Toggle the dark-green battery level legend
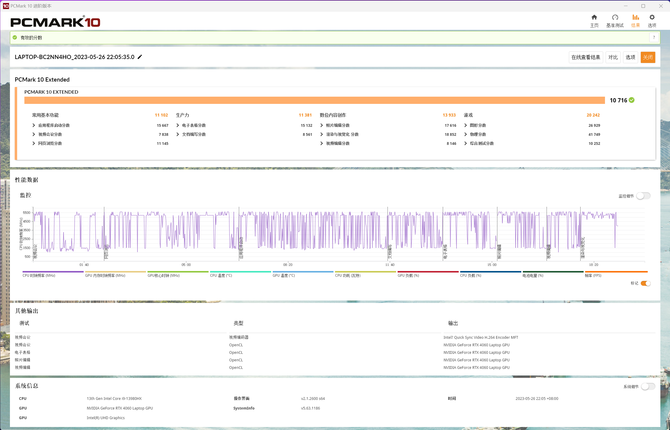Screen dimensions: 670x430 click(x=553, y=274)
